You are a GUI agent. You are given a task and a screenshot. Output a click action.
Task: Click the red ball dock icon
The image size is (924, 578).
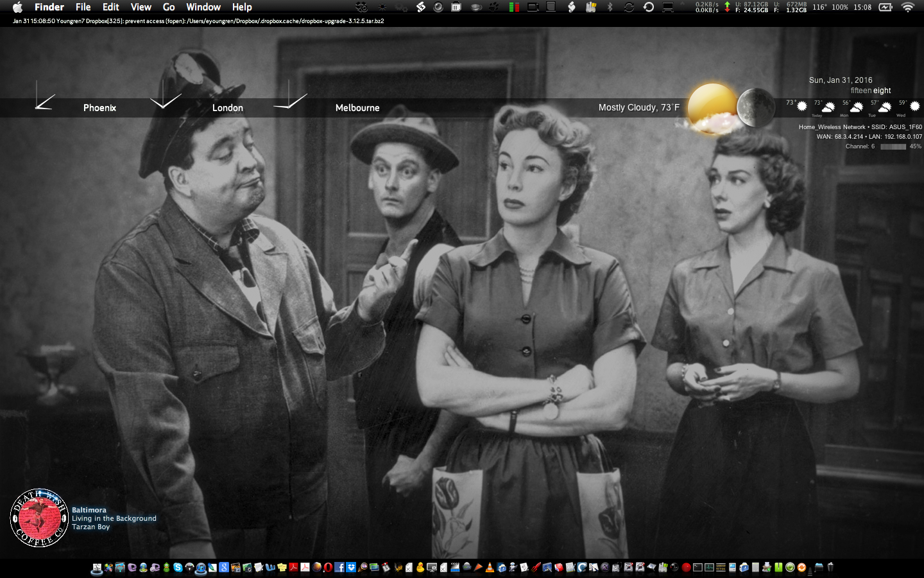686,568
